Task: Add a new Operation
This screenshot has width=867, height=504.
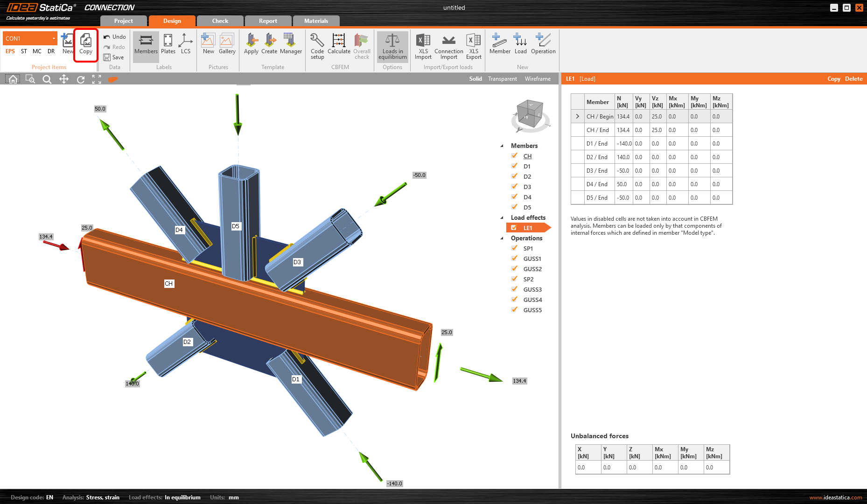Action: coord(543,45)
